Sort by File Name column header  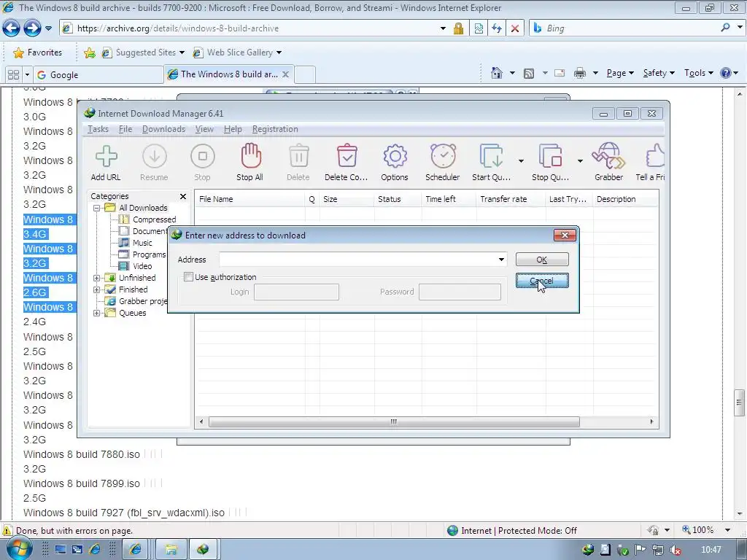coord(249,199)
